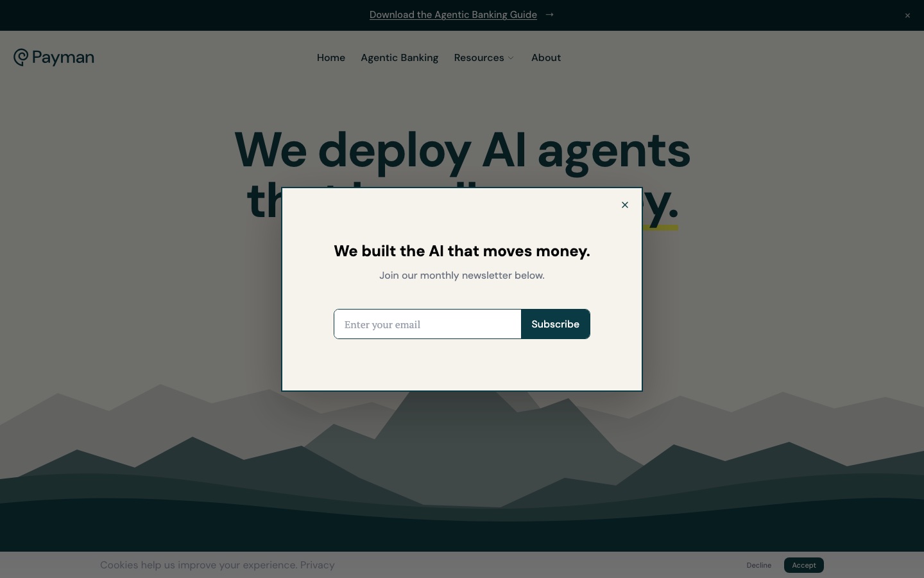This screenshot has height=578, width=924.
Task: Click the Subscribe button
Action: [x=556, y=324]
